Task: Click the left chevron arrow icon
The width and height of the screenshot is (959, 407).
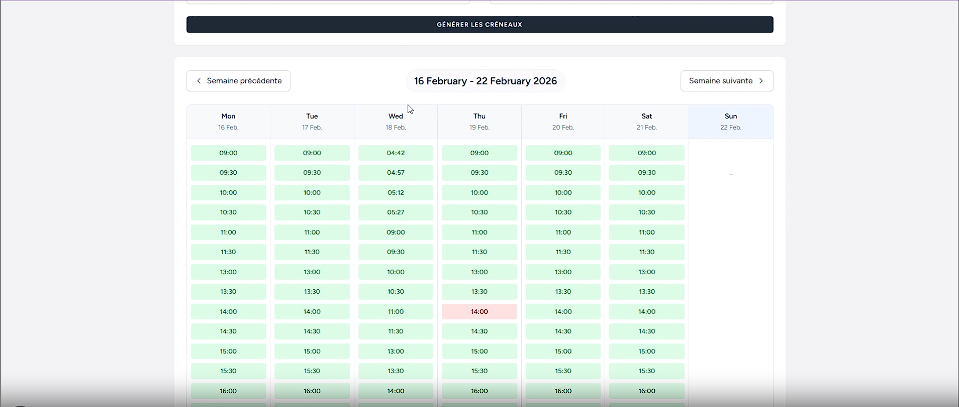Action: [x=199, y=81]
